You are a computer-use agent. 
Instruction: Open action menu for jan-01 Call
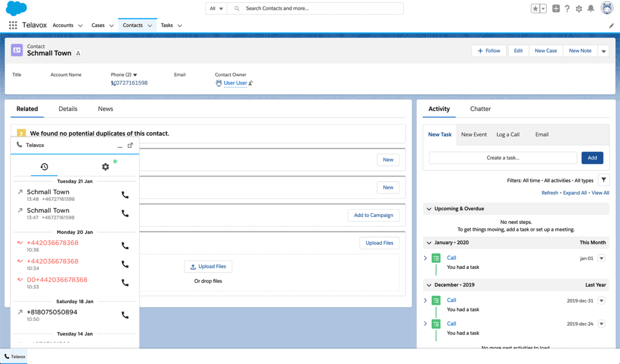pos(601,258)
